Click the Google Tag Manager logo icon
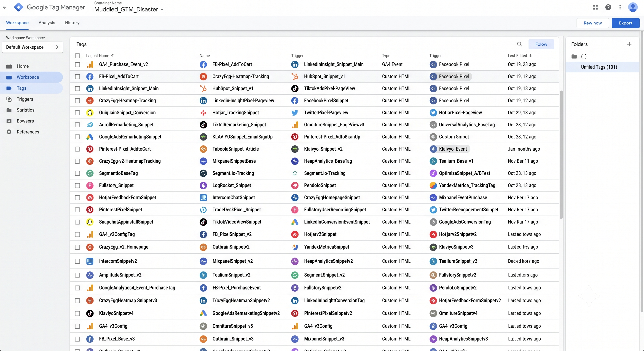 [x=19, y=7]
